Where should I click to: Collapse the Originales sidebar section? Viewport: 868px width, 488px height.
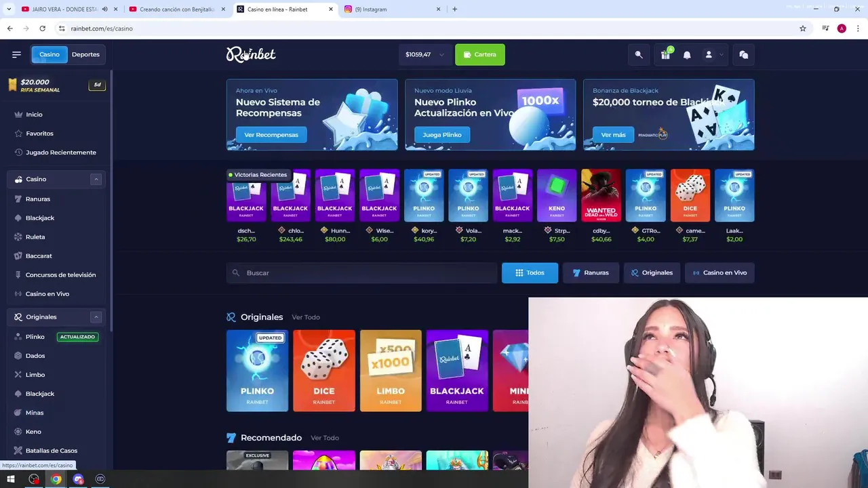(x=96, y=317)
